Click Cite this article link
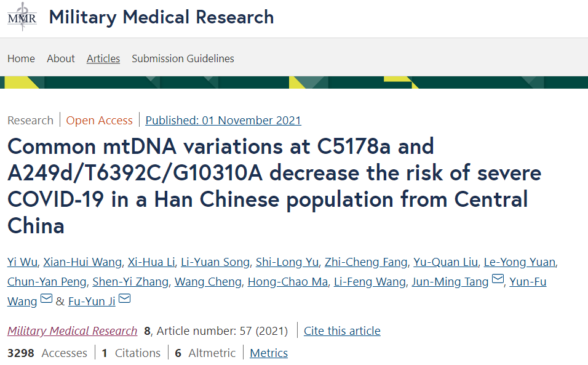 click(342, 331)
